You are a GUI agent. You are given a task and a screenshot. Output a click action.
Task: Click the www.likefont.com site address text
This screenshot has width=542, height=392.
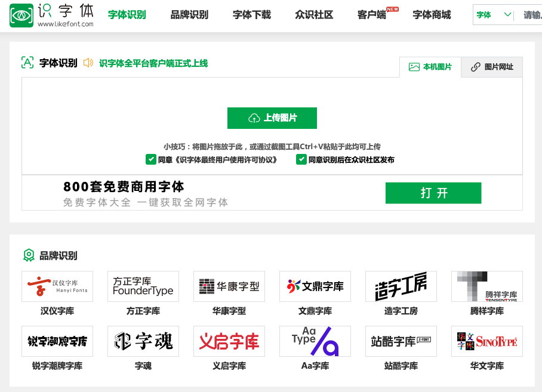pyautogui.click(x=65, y=24)
